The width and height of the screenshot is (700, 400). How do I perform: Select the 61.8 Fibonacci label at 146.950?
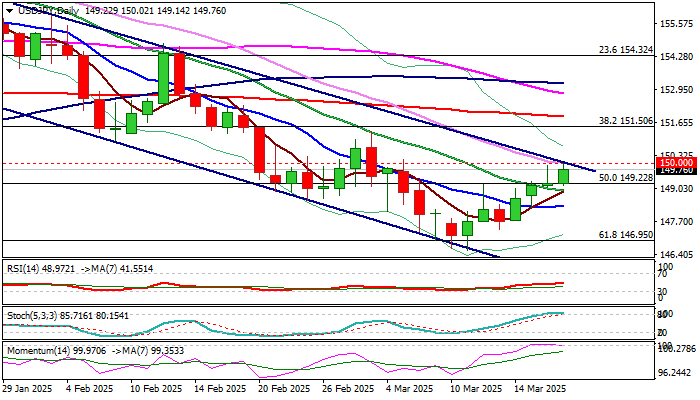[x=625, y=234]
